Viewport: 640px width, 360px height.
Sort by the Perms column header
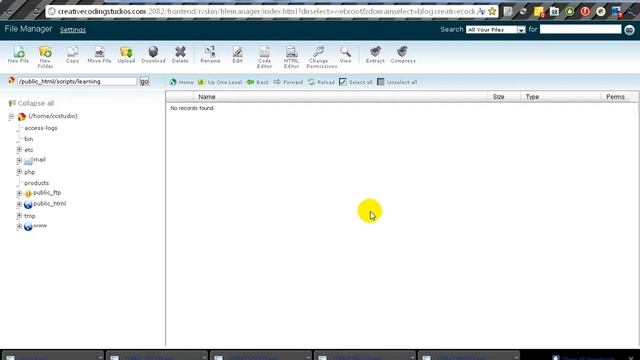coord(615,97)
